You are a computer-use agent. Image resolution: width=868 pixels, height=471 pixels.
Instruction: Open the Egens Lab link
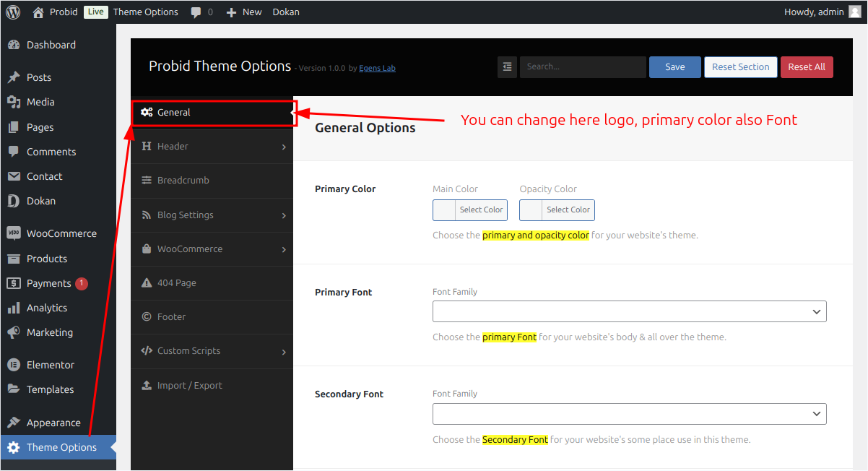point(377,69)
